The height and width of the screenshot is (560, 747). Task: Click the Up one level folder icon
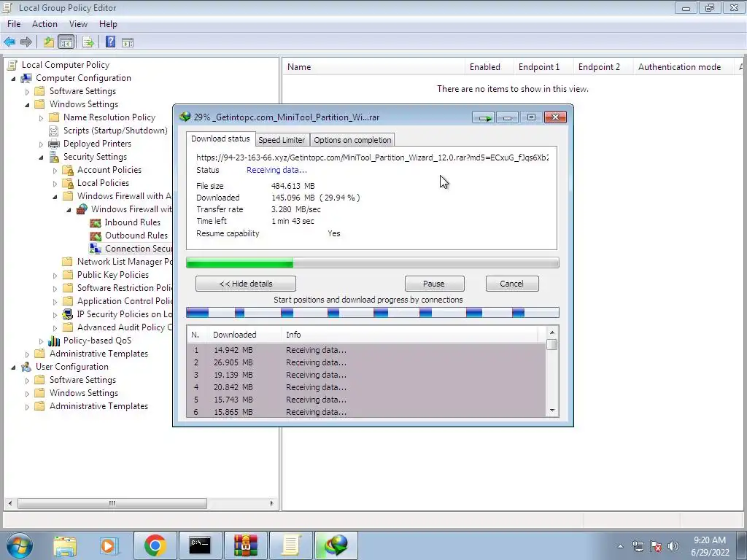coord(49,42)
